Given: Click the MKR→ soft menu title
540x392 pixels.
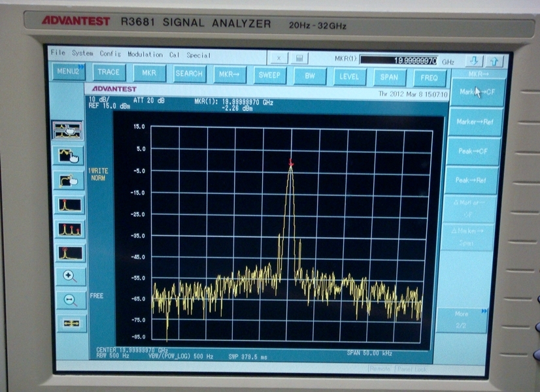Looking at the screenshot, I should (479, 74).
